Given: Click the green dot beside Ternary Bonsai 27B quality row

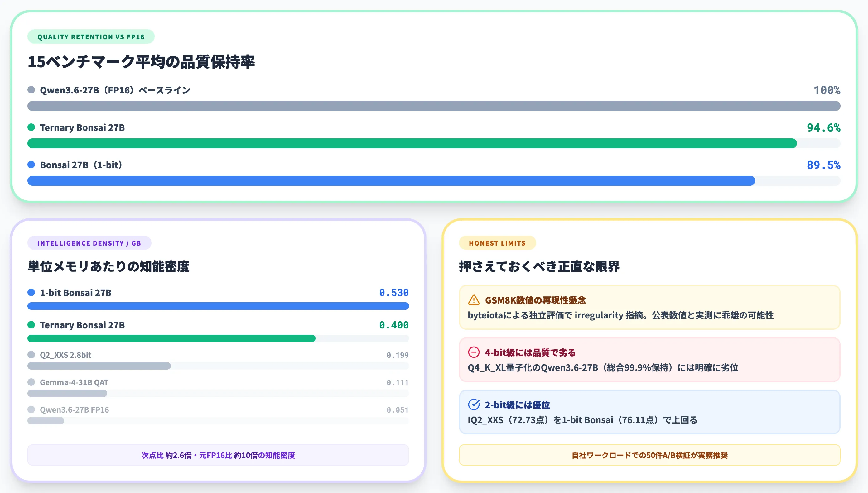Looking at the screenshot, I should pyautogui.click(x=31, y=127).
